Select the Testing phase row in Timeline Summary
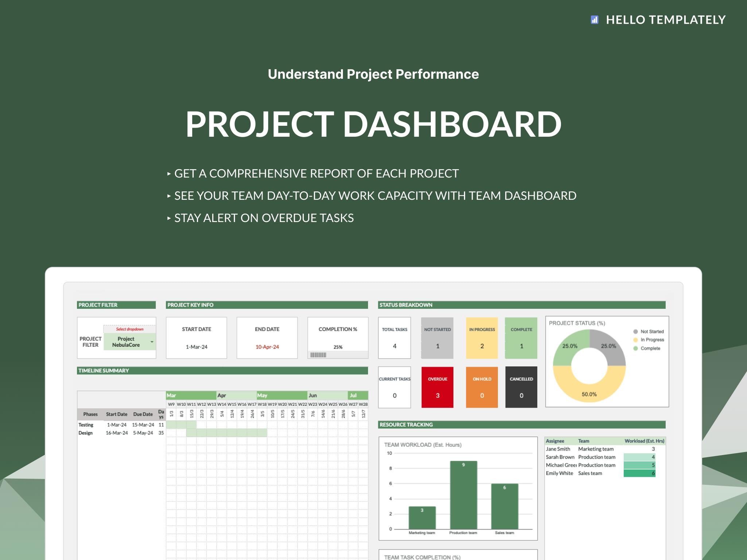 (86, 424)
